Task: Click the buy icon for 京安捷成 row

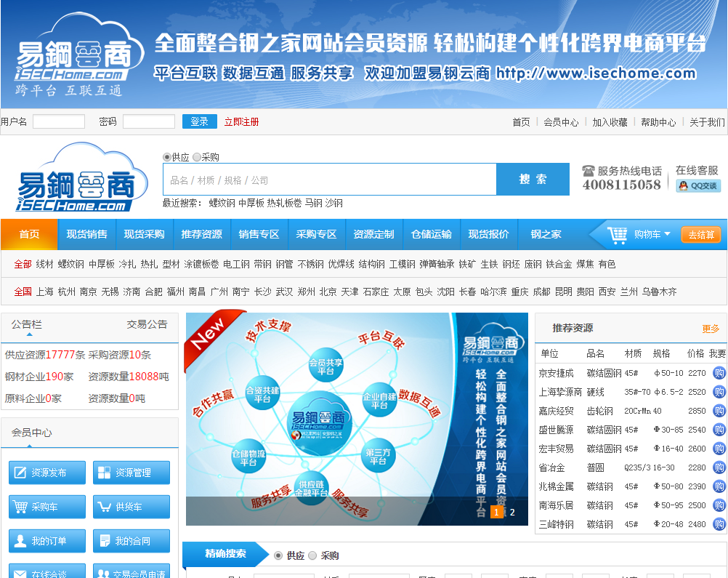Action: [x=719, y=373]
